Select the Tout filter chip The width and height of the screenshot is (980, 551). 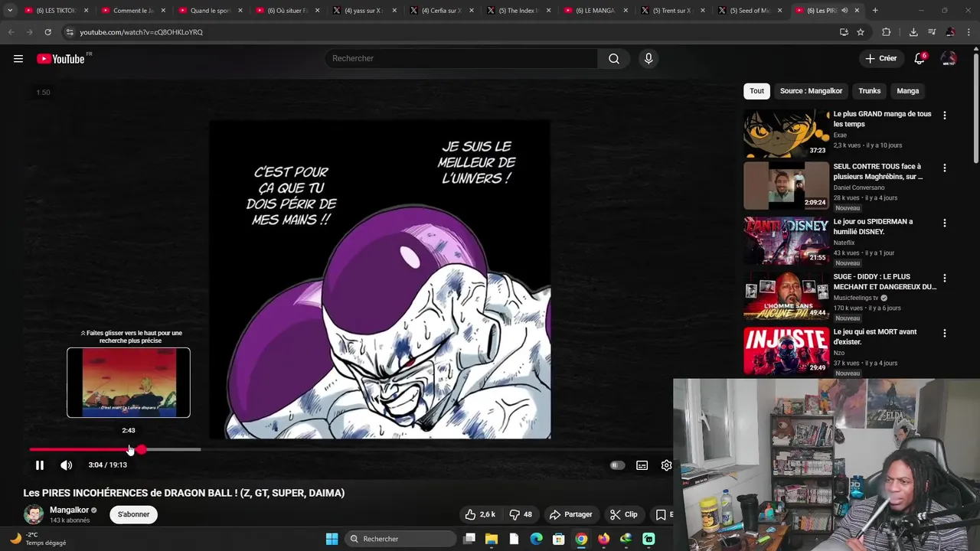(756, 91)
